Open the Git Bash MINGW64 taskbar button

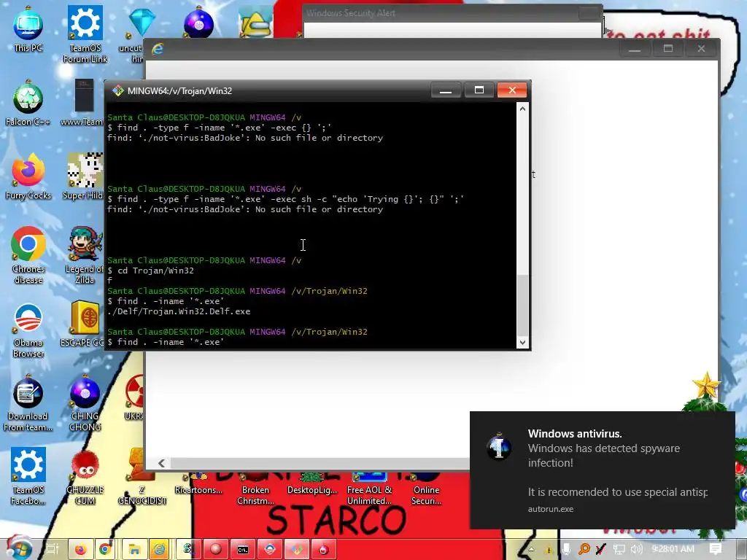(x=297, y=549)
